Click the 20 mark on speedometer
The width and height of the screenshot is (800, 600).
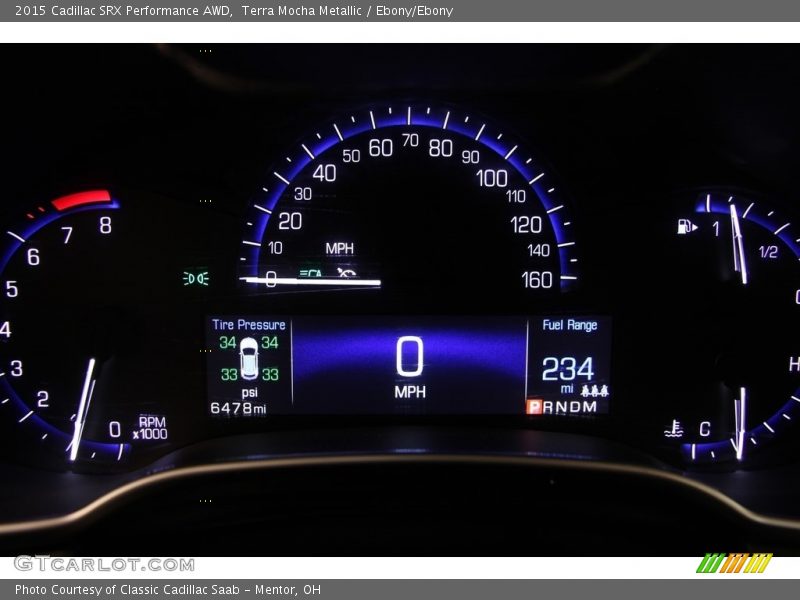pos(290,221)
